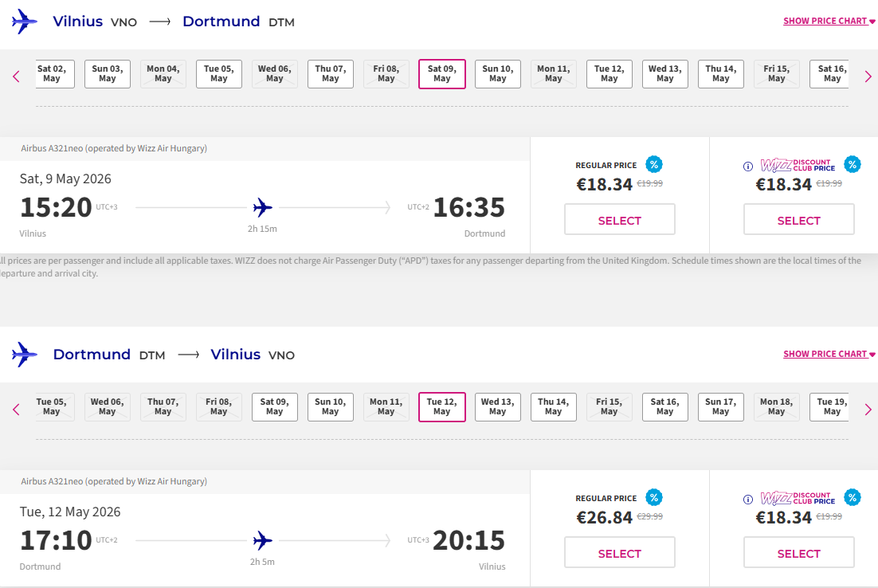Expand the price chart for Vilnius to Dortmund

829,22
